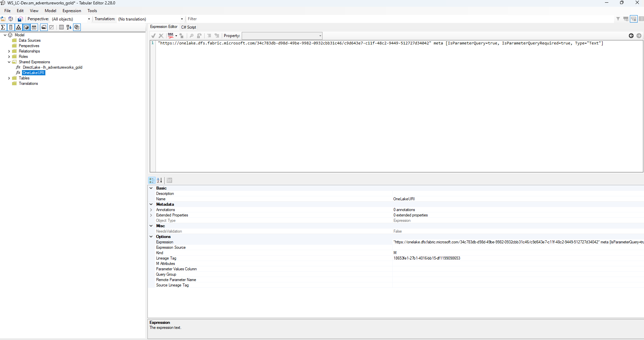Toggle Show Display Folders button
The height and width of the screenshot is (340, 644).
pos(44,27)
